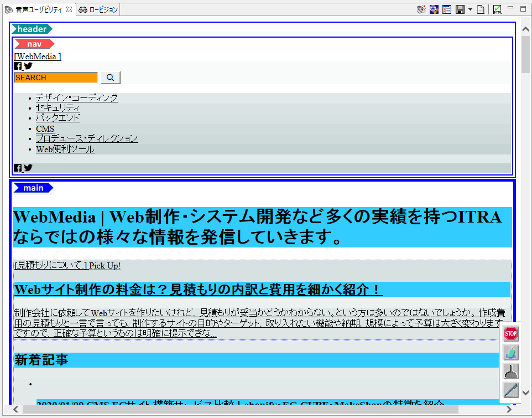Click the horizontal scrollbar left arrow
This screenshot has height=418, width=532.
click(x=15, y=410)
